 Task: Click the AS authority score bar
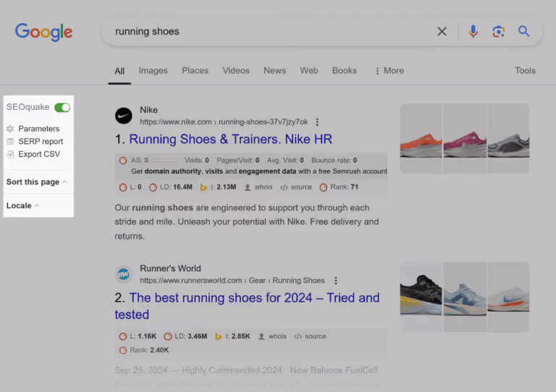click(164, 161)
